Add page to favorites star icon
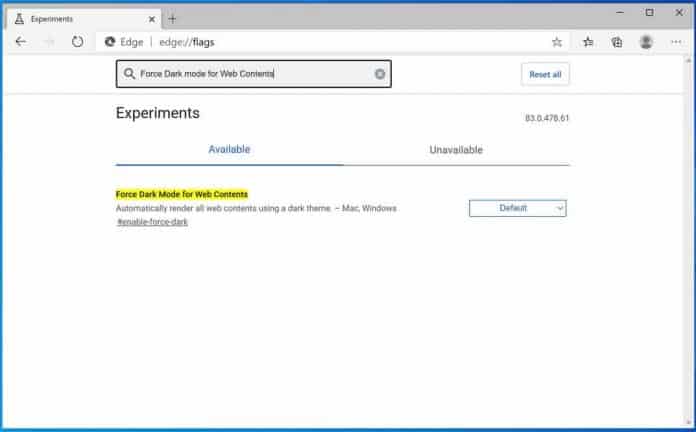The image size is (696, 432). click(x=557, y=42)
